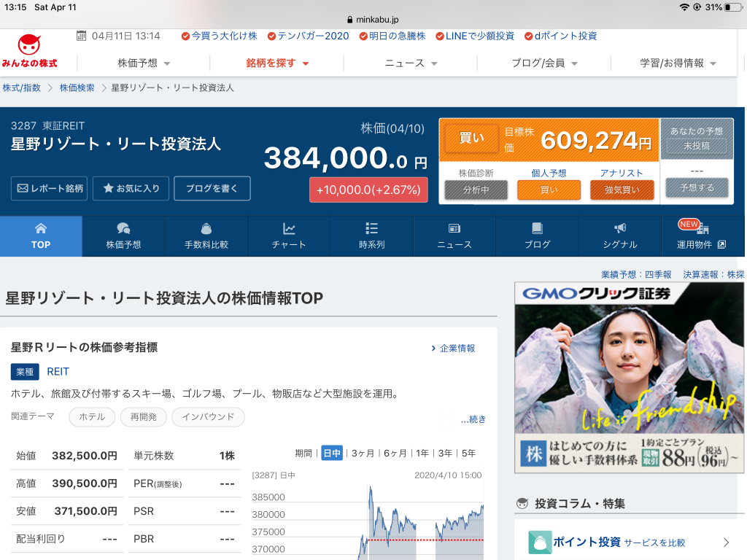Select 6ヶ月 chart period

395,453
